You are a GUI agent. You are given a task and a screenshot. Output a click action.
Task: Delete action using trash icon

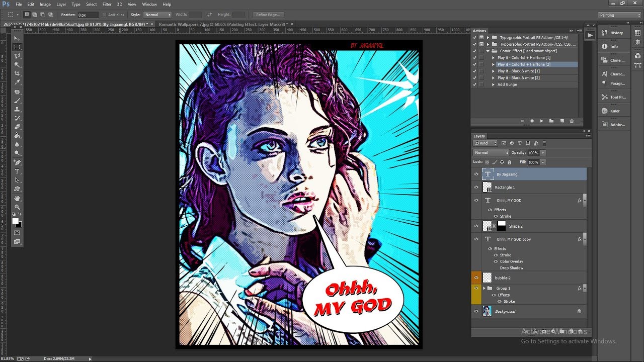pyautogui.click(x=571, y=121)
